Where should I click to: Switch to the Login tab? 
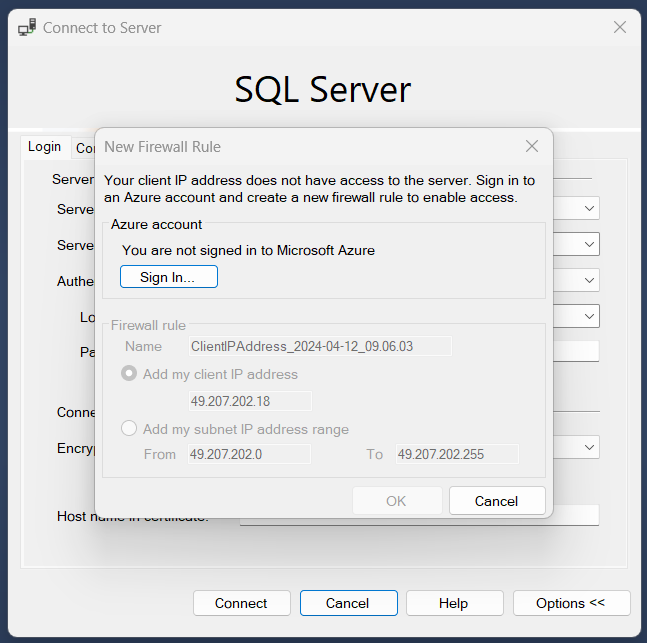point(45,147)
